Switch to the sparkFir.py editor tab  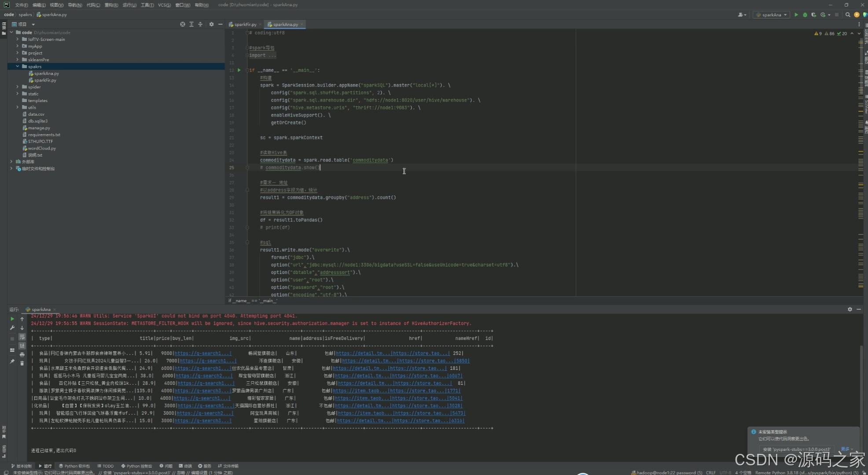(245, 25)
